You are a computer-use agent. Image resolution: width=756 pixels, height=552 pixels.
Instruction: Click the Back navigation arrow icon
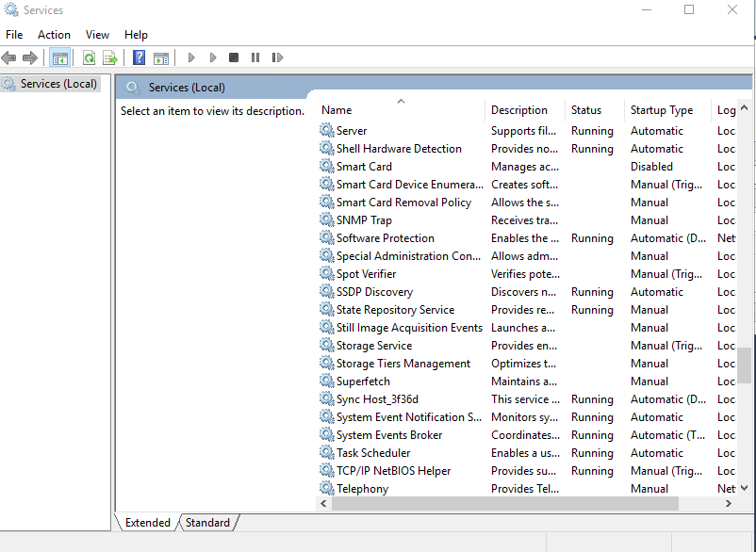click(9, 57)
